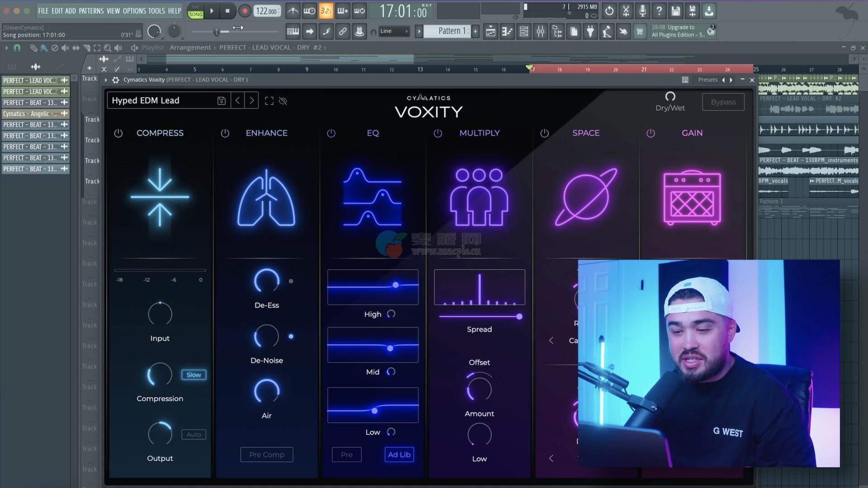Screen dimensions: 868x488
Task: Open the Pattern 1 selector
Action: (x=451, y=31)
